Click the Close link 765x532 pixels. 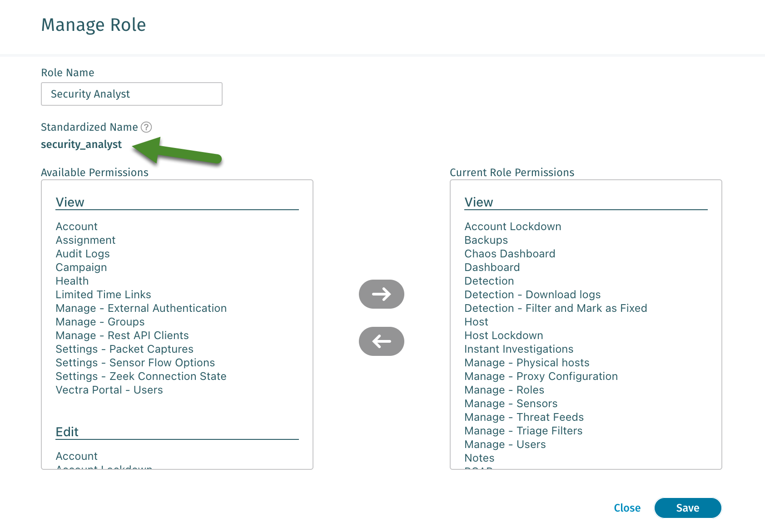(627, 508)
